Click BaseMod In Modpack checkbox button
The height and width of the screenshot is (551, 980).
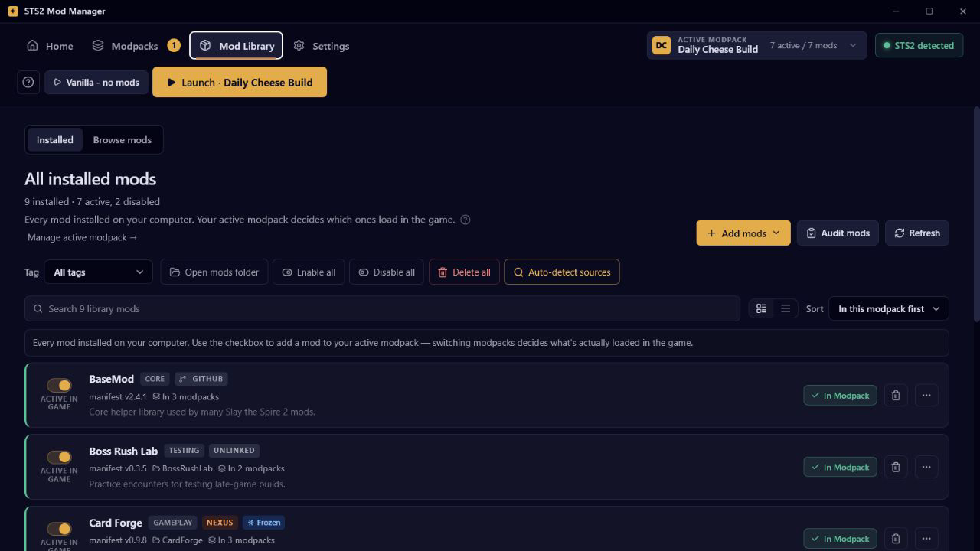(x=840, y=396)
